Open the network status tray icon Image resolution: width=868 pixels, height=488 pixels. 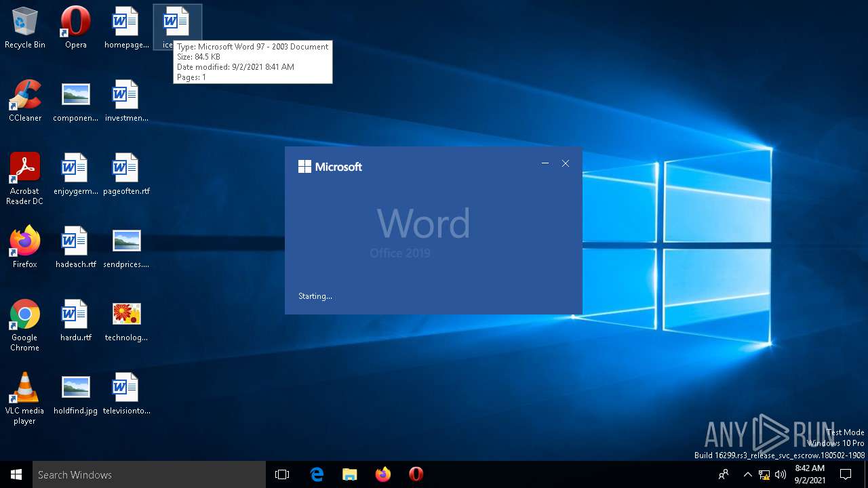[x=764, y=474]
